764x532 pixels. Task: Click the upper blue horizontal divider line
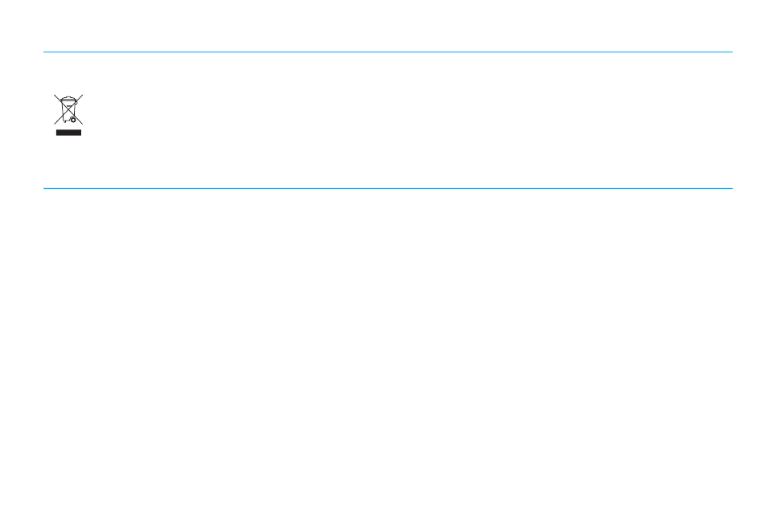(388, 52)
